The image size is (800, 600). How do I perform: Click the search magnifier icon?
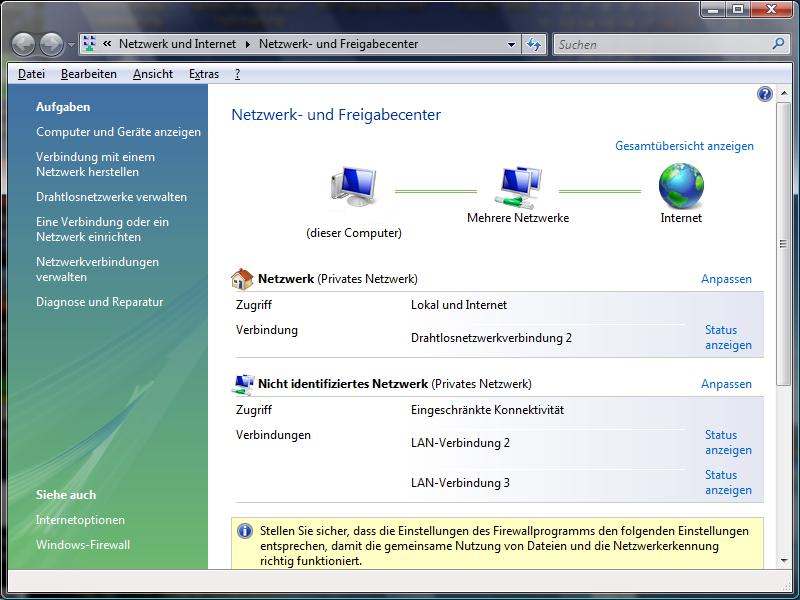coord(778,44)
